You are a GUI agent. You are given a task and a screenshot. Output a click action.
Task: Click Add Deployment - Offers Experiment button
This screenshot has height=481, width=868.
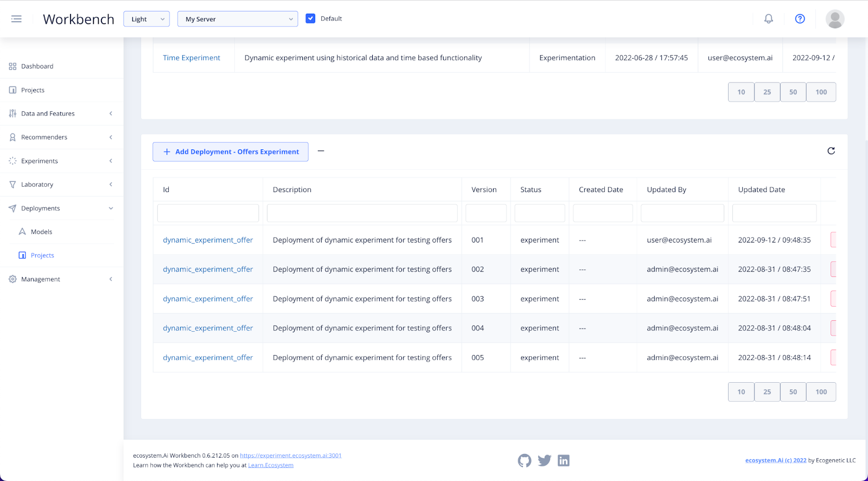pos(231,152)
